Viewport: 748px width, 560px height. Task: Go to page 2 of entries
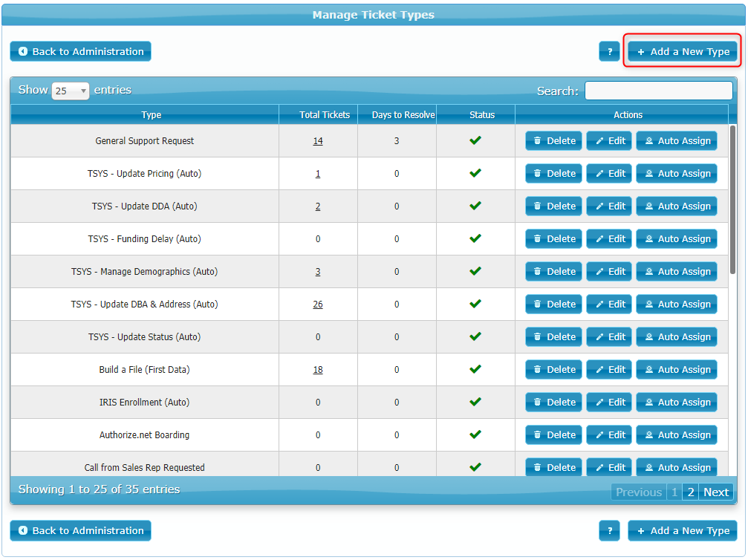[x=690, y=492]
